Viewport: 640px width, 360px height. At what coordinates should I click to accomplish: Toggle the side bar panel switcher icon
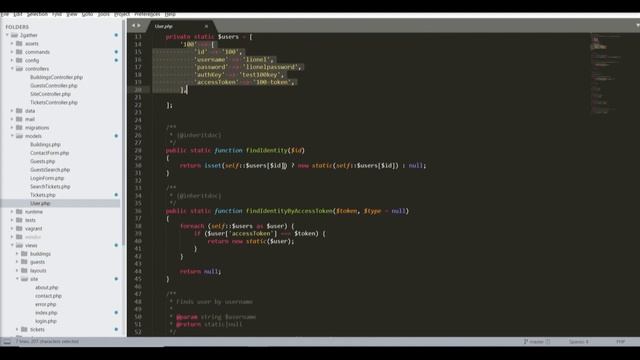tap(7, 342)
